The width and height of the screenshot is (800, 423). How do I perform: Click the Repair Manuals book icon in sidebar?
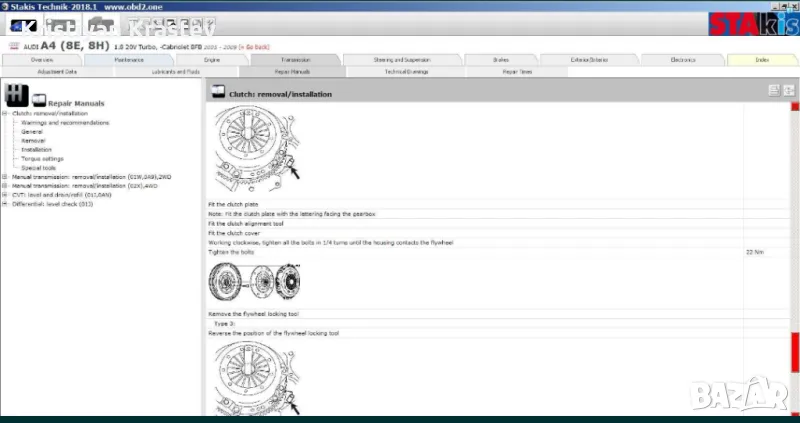tap(39, 100)
